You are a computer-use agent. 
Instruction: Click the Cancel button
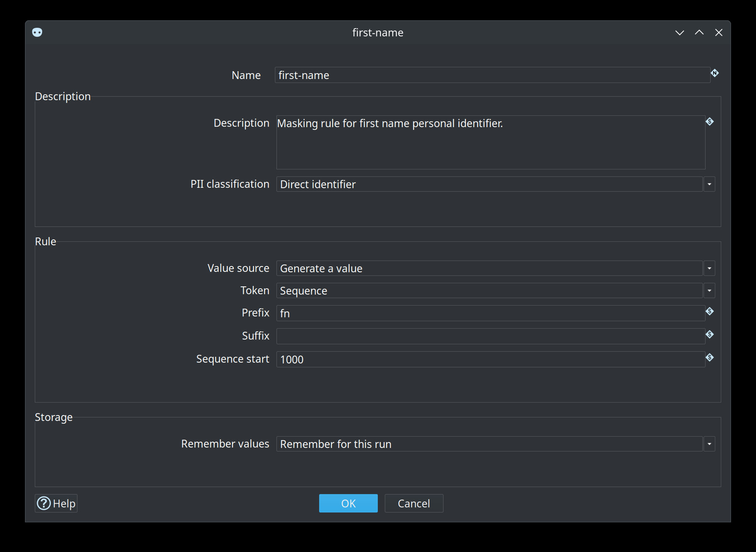[414, 503]
